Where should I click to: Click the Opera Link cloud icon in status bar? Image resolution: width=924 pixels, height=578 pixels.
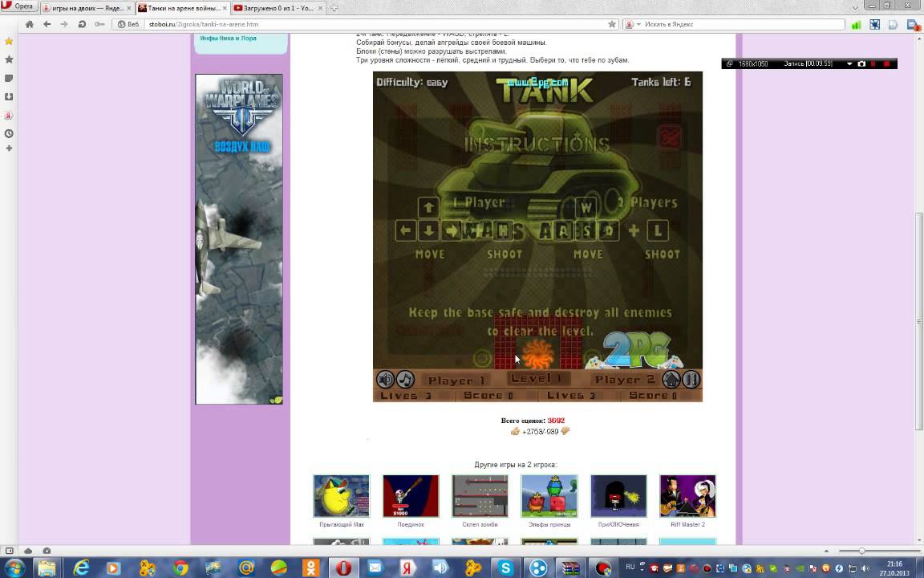28,551
